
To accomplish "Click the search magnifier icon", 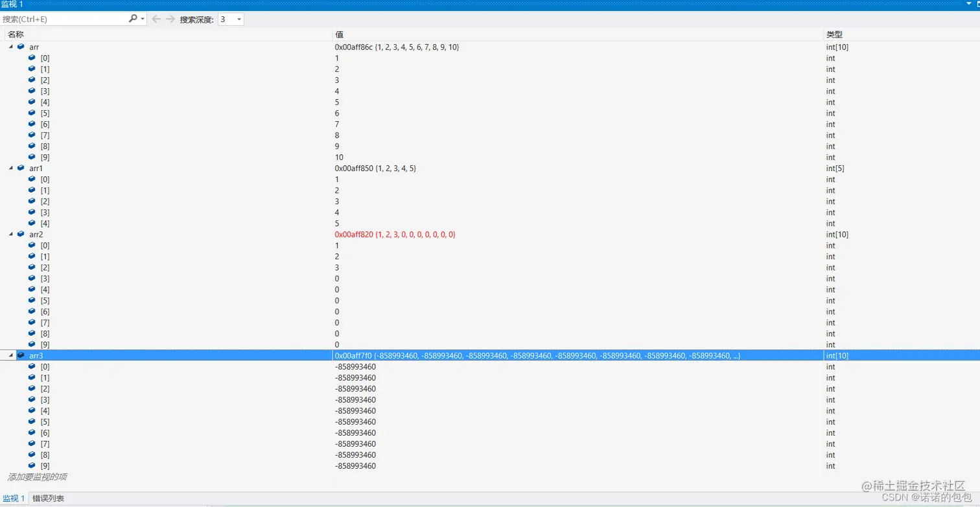I will [x=134, y=19].
